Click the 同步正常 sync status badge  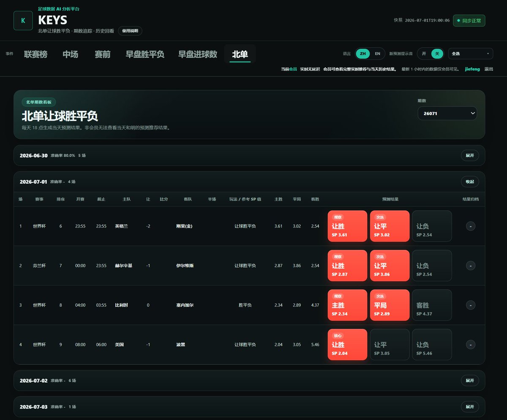(x=469, y=20)
